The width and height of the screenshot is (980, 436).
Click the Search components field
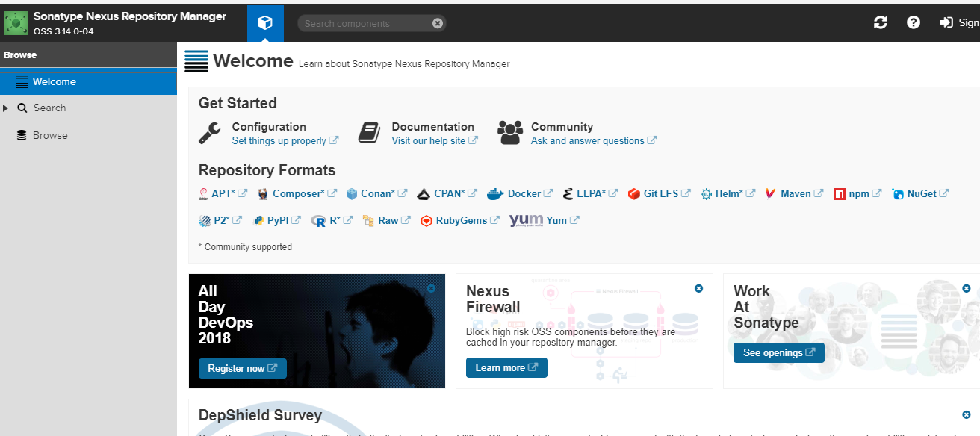pos(371,23)
